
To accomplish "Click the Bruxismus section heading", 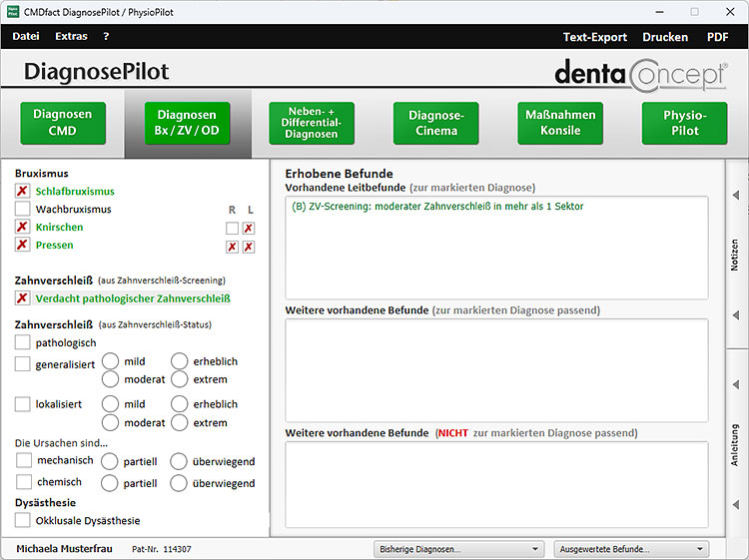I will click(42, 174).
